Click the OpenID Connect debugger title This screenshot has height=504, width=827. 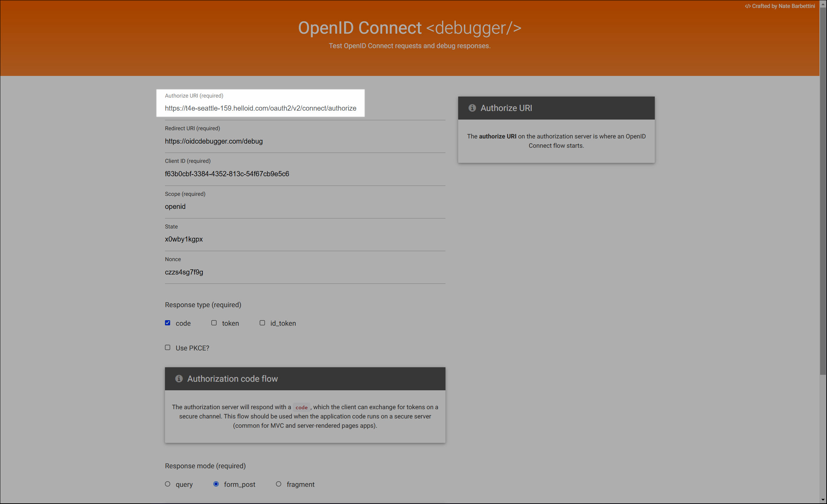point(410,28)
